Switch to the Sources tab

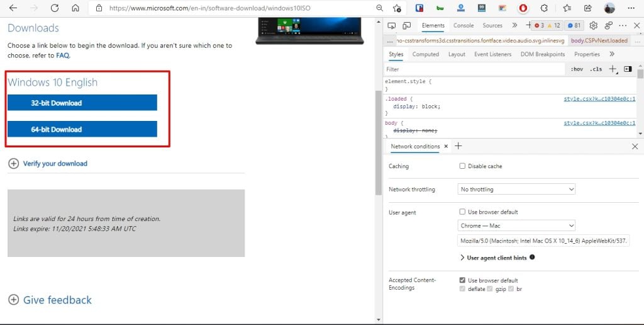click(x=492, y=25)
